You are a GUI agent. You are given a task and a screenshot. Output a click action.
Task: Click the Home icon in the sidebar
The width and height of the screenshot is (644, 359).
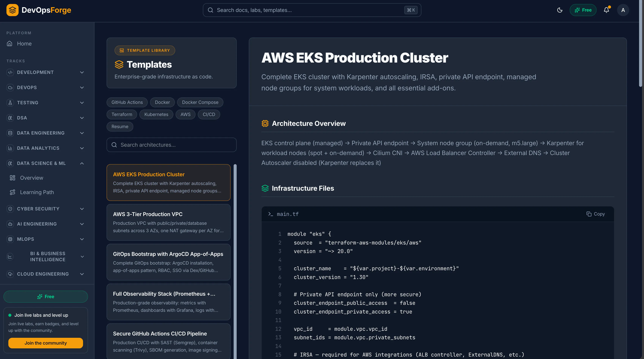(x=9, y=43)
